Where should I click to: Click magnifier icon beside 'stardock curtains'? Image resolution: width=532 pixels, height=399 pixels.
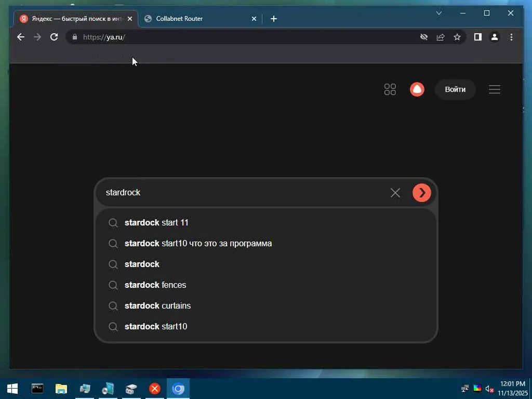click(113, 306)
